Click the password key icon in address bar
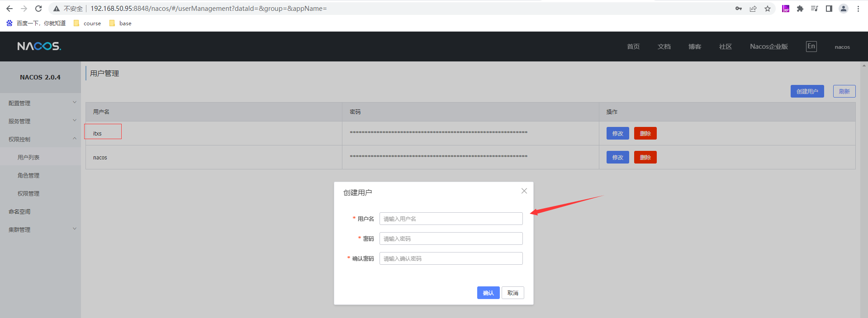 [739, 9]
